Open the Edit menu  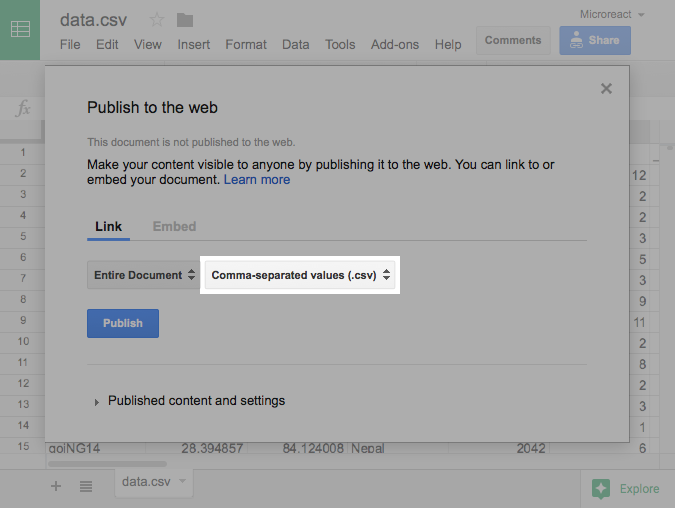coord(107,44)
